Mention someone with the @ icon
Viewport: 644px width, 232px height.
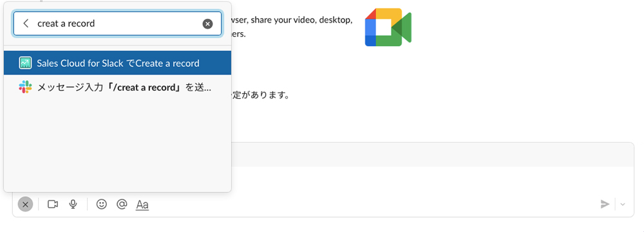pos(122,204)
